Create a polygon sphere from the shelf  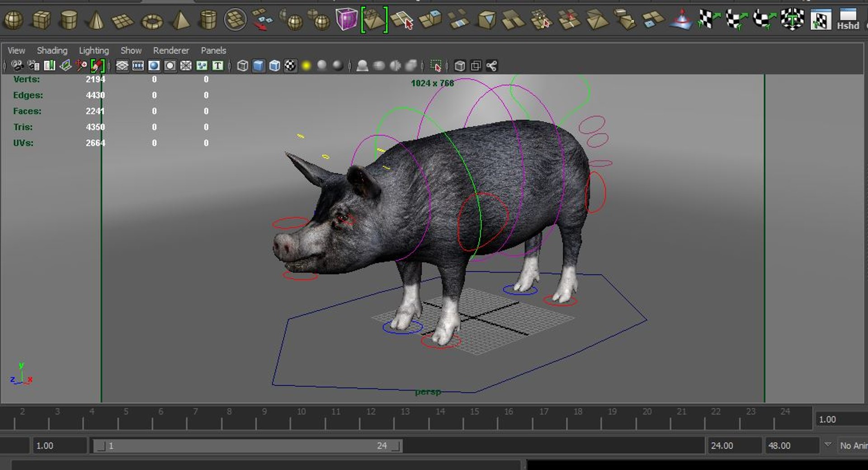pyautogui.click(x=14, y=20)
